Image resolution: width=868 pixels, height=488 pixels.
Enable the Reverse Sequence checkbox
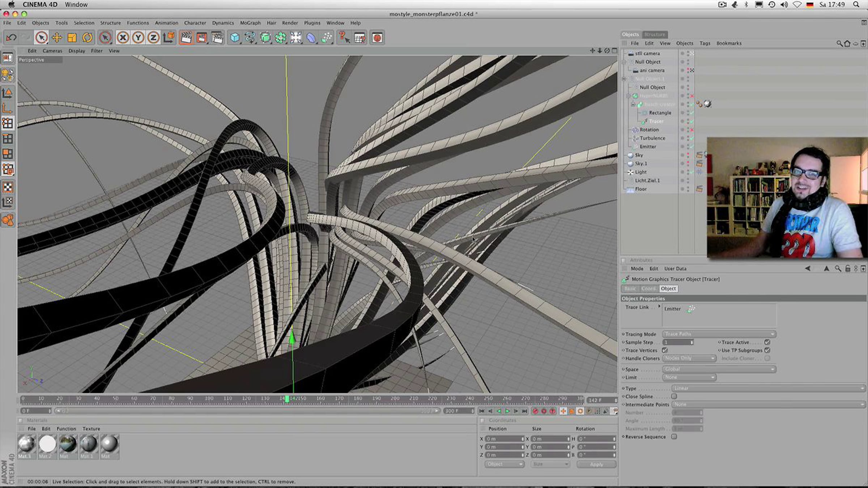pos(674,437)
